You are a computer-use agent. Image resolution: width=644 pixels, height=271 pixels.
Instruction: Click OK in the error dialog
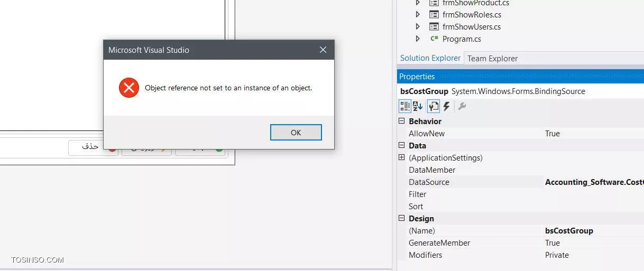(x=296, y=133)
